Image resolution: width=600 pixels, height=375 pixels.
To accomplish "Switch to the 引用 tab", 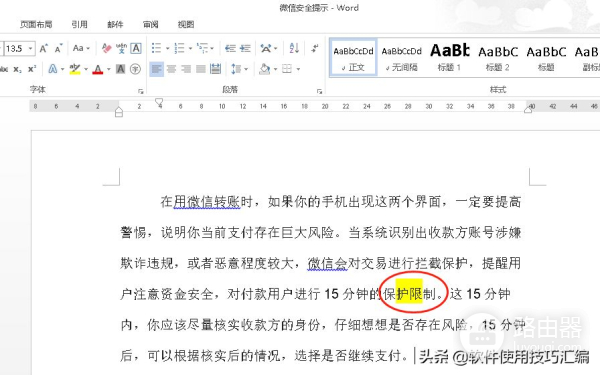I will [79, 24].
